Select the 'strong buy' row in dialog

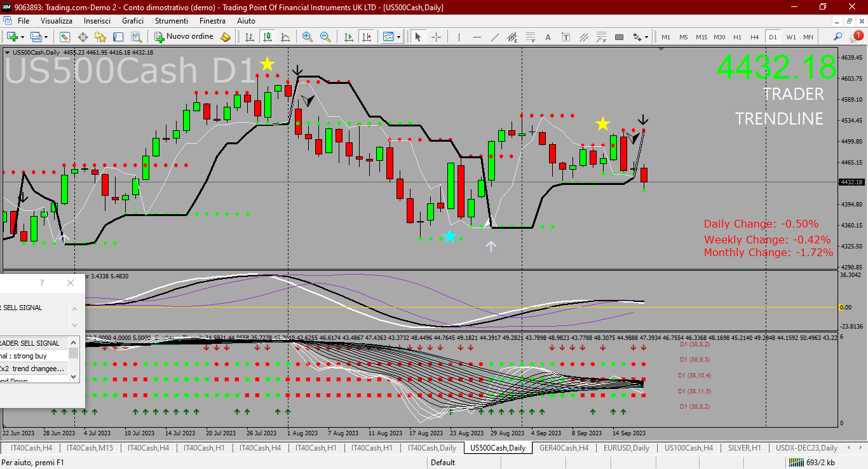click(34, 356)
